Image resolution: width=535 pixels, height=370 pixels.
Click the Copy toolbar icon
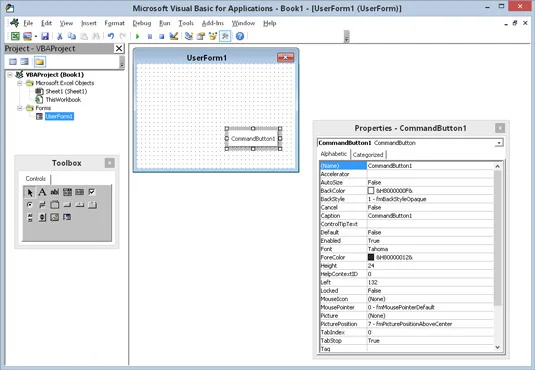point(72,36)
